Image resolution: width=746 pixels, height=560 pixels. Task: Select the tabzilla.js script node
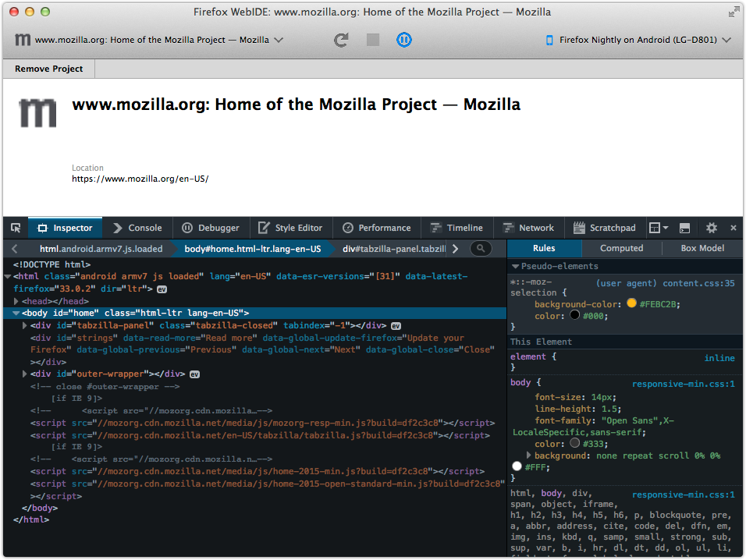(x=260, y=435)
